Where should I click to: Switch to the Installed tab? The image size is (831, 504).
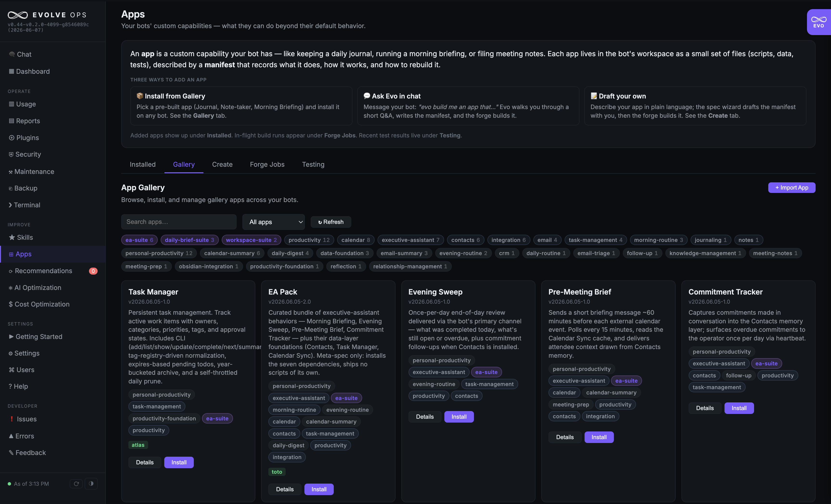(x=143, y=164)
